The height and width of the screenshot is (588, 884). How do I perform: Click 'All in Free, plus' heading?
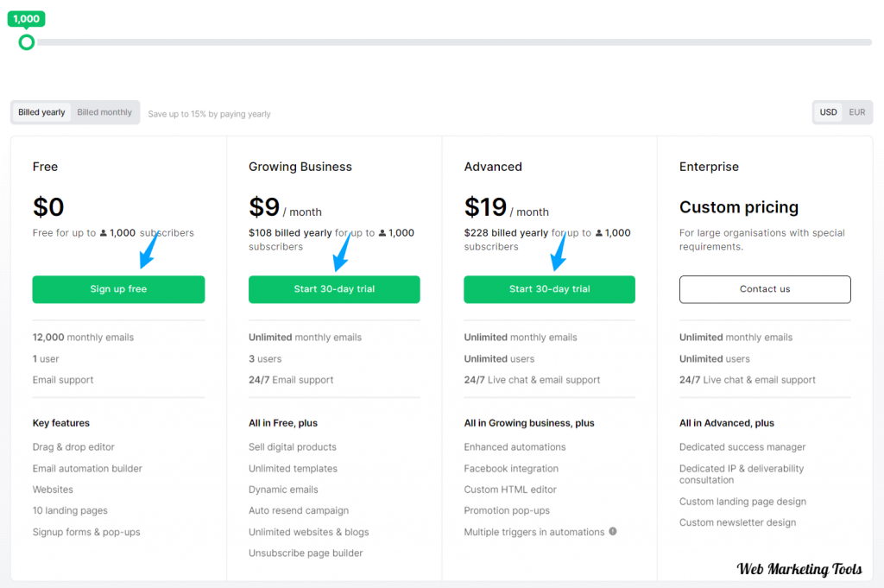pos(283,423)
